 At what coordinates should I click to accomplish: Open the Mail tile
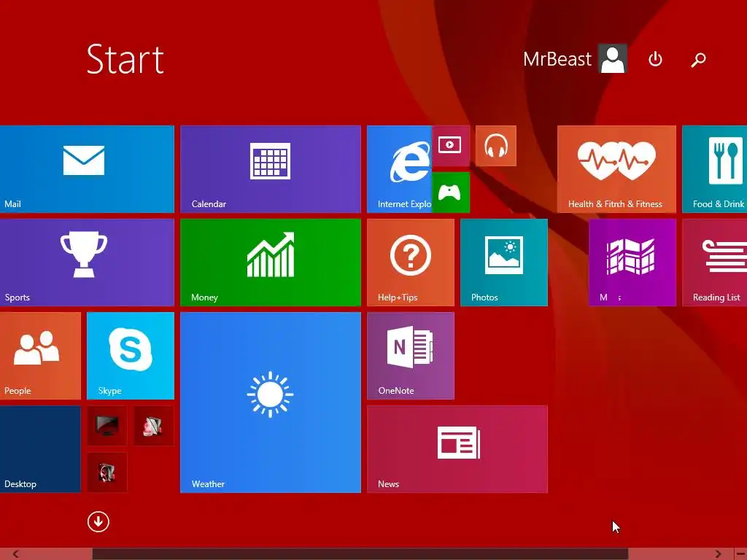point(87,169)
